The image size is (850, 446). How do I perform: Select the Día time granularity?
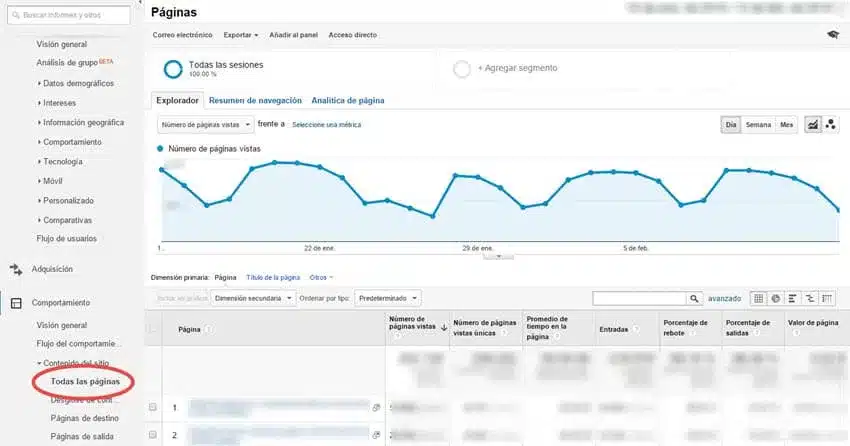point(731,125)
